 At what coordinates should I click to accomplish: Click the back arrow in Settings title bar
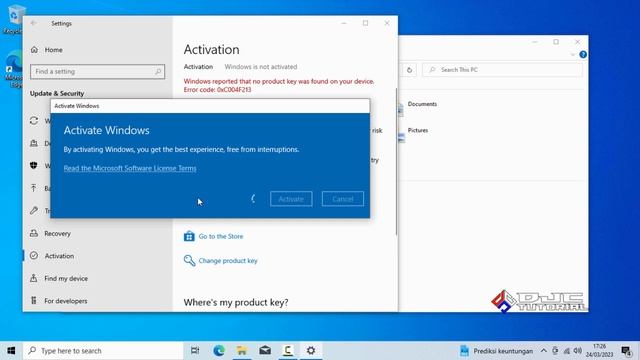33,23
